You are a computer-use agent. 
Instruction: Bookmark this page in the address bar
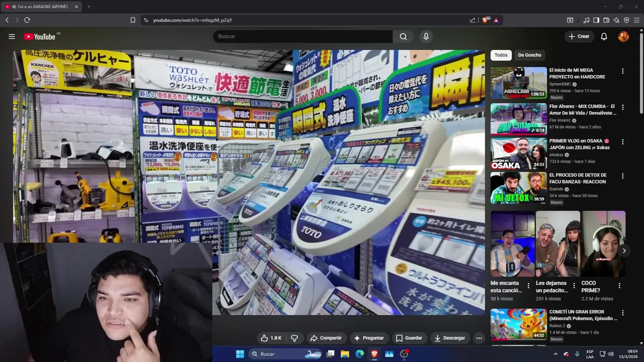pyautogui.click(x=133, y=20)
